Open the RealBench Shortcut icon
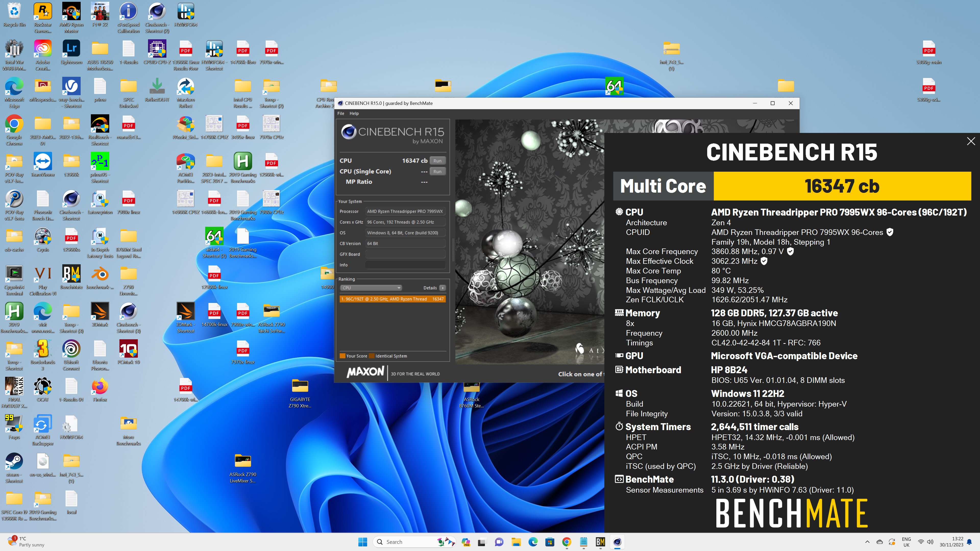The image size is (980, 551). [x=100, y=130]
